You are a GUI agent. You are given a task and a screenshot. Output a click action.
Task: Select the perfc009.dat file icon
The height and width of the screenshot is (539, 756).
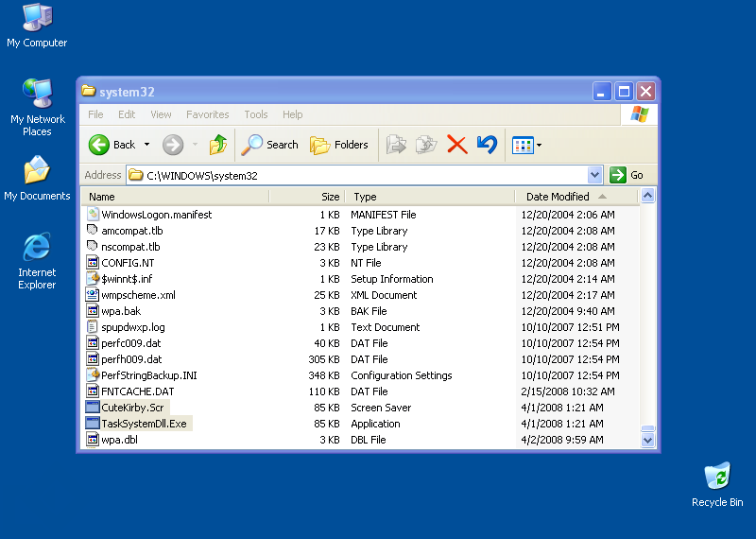[x=93, y=342]
